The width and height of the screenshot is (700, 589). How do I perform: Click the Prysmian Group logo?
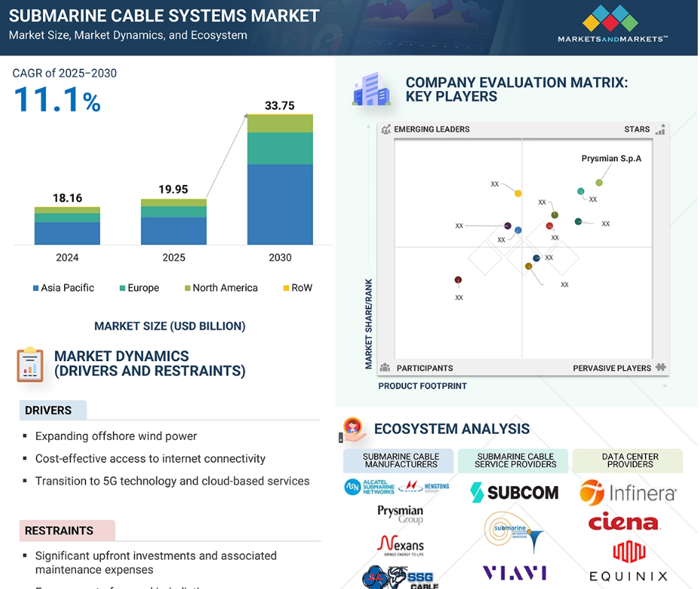[400, 514]
